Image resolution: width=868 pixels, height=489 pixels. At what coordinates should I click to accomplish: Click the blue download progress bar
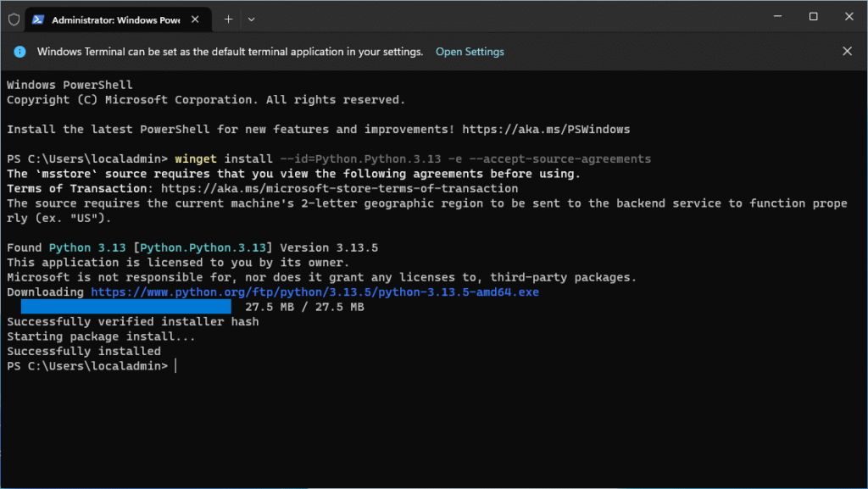125,307
